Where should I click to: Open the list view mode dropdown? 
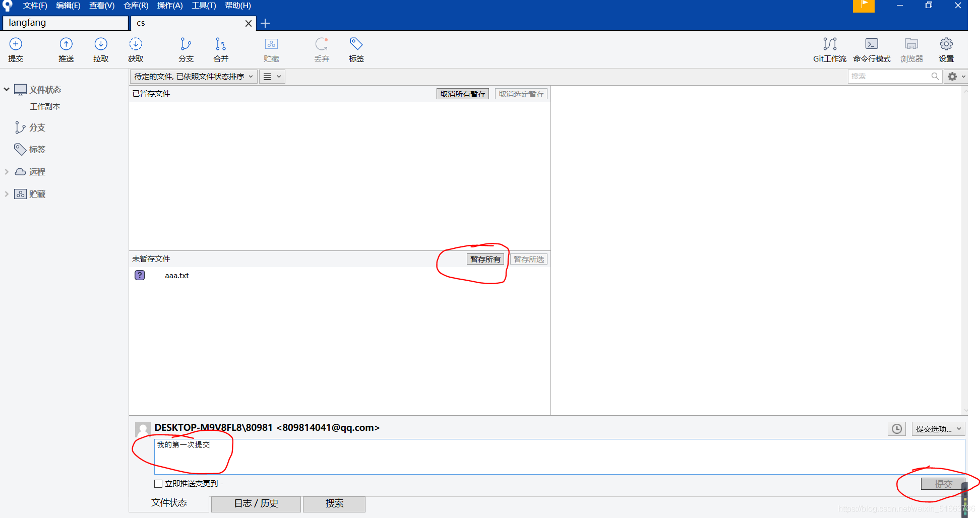pos(272,77)
